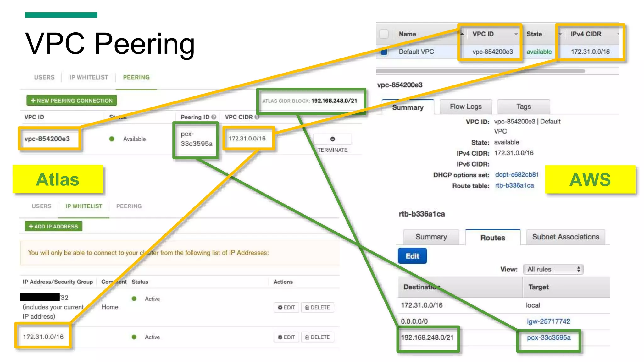Open the Tags tab
The width and height of the screenshot is (644, 362).
pos(524,107)
